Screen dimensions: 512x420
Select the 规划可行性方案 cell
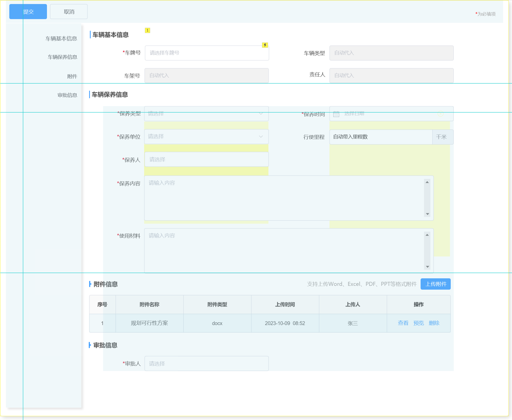(150, 323)
